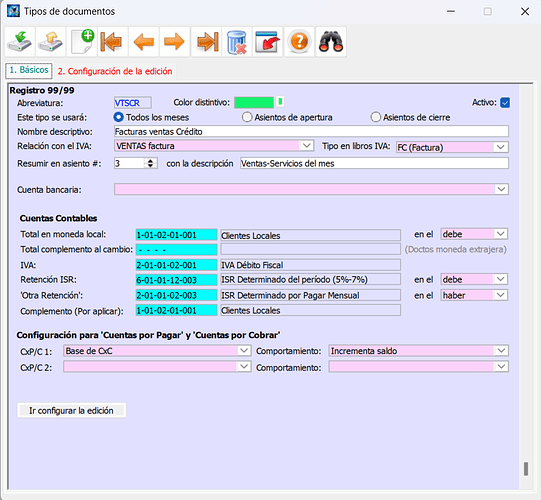Go to previous record left arrow

[143, 42]
